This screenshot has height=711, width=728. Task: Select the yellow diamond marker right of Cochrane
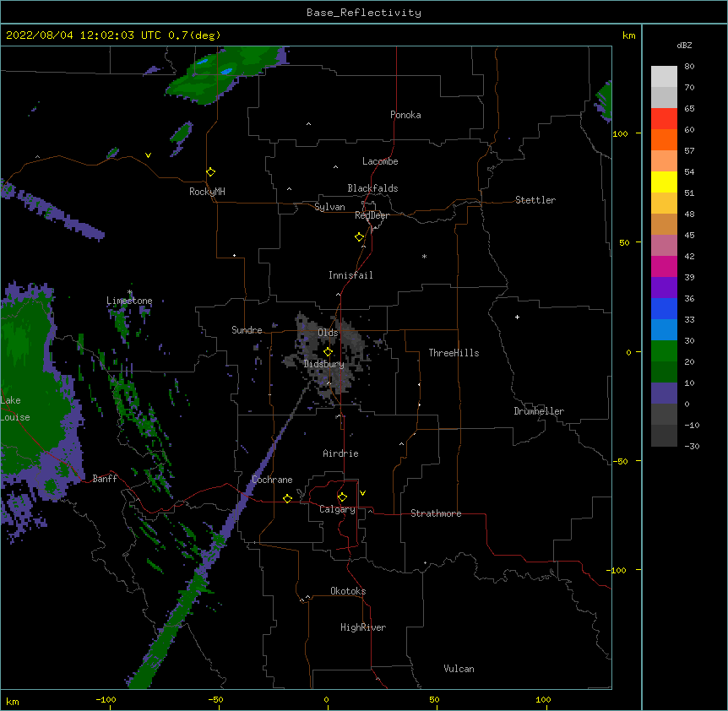[x=287, y=498]
